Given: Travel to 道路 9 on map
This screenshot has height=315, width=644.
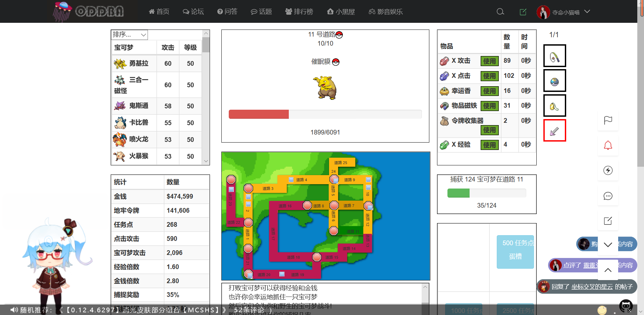Looking at the screenshot, I should pos(350,180).
